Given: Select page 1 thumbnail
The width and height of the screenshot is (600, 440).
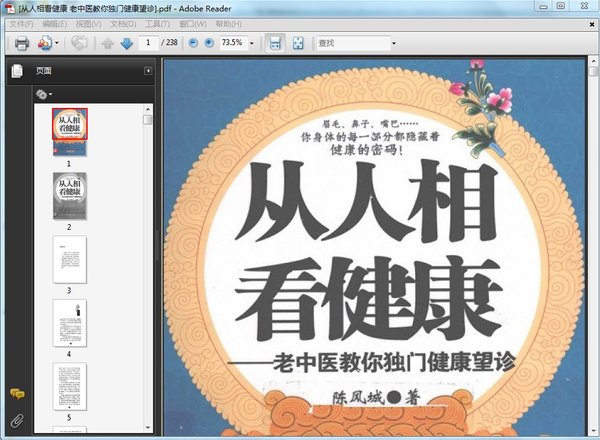Looking at the screenshot, I should coord(70,132).
